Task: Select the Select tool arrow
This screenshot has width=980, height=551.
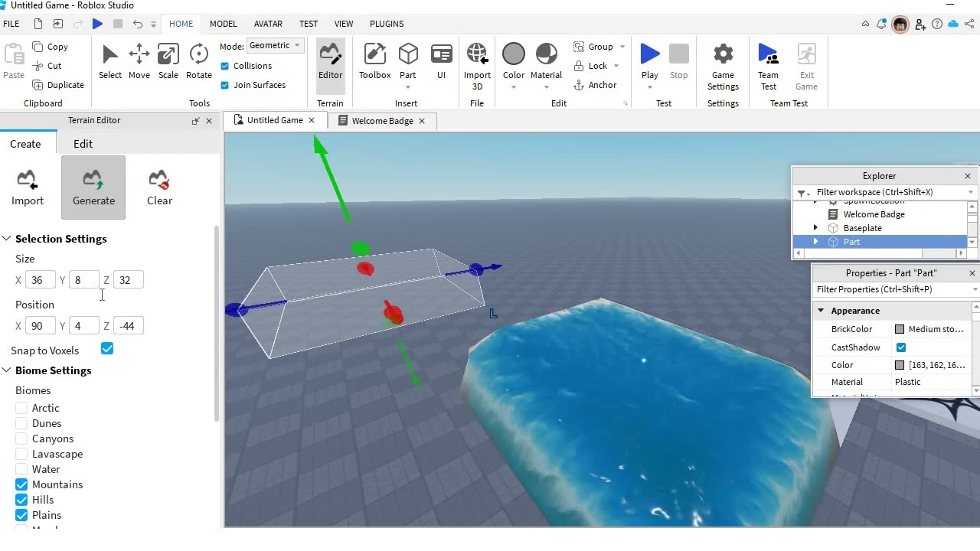Action: (110, 61)
